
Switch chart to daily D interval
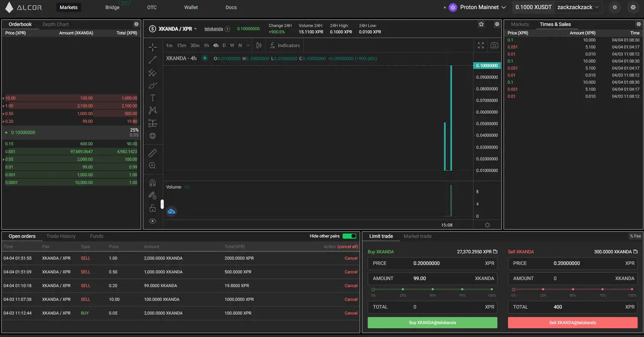tap(224, 45)
